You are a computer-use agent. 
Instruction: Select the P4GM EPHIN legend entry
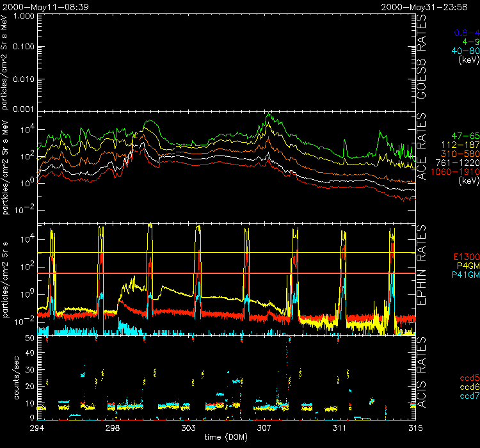tap(467, 266)
